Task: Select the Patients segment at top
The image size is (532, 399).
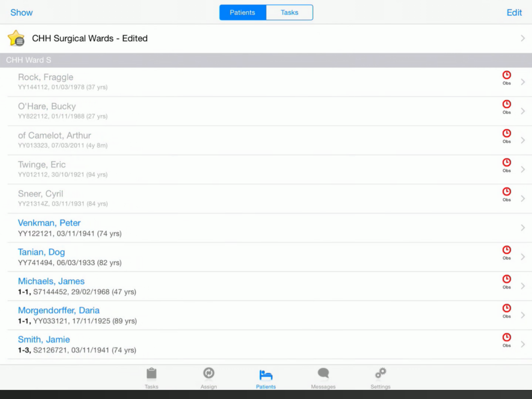Action: [242, 13]
